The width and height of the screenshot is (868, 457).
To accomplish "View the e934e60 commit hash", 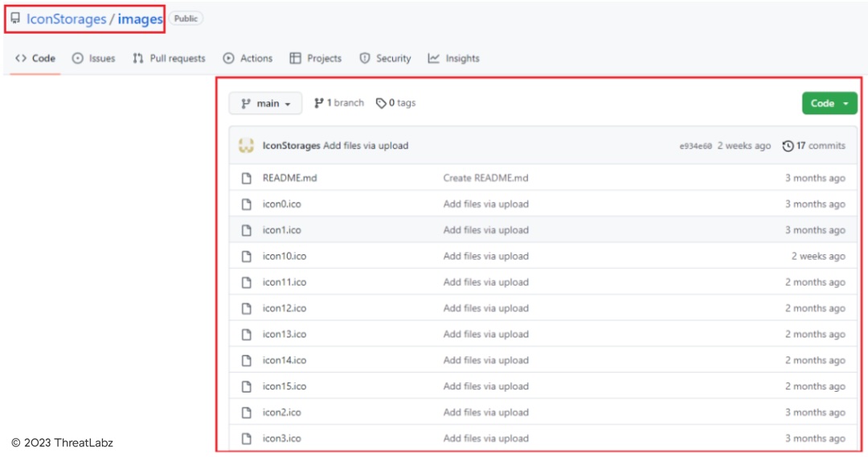I will coord(695,146).
